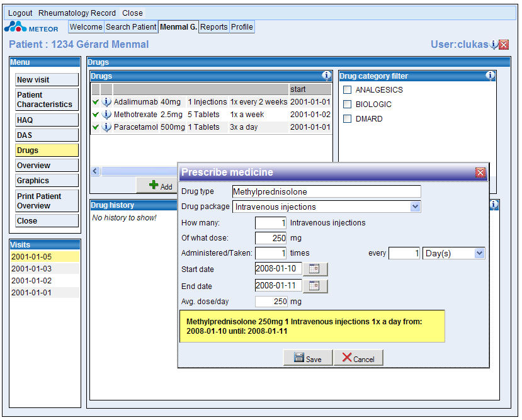Open Rheumatology Record menu

tap(77, 13)
